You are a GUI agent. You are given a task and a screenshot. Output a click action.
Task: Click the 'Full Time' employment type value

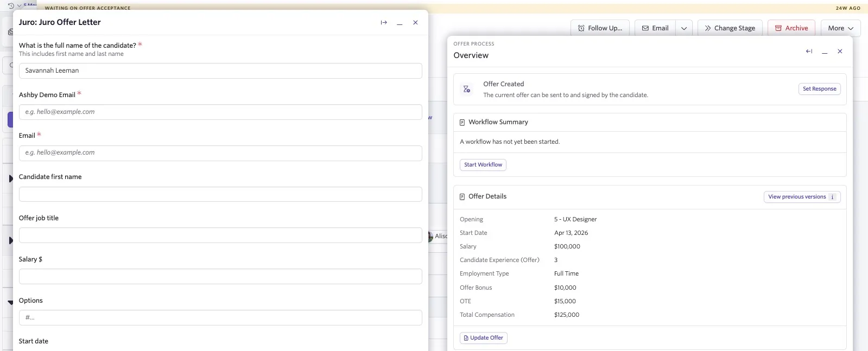pyautogui.click(x=566, y=273)
